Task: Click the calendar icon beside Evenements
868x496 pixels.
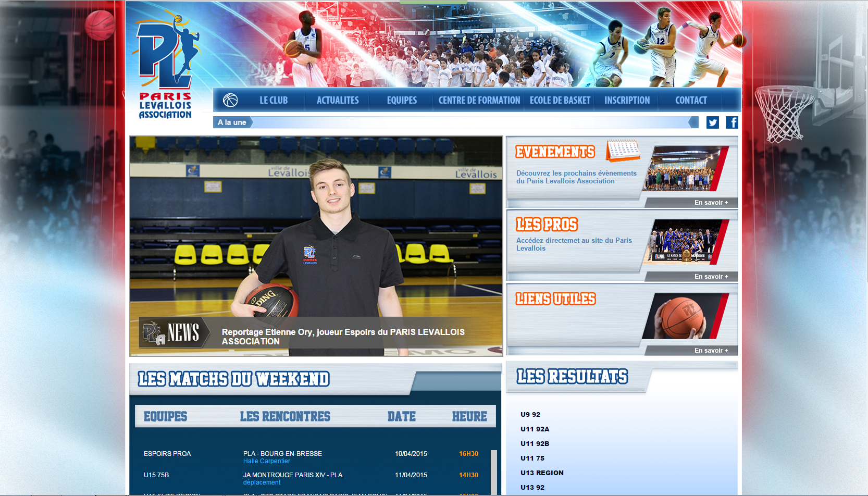Action: tap(623, 151)
